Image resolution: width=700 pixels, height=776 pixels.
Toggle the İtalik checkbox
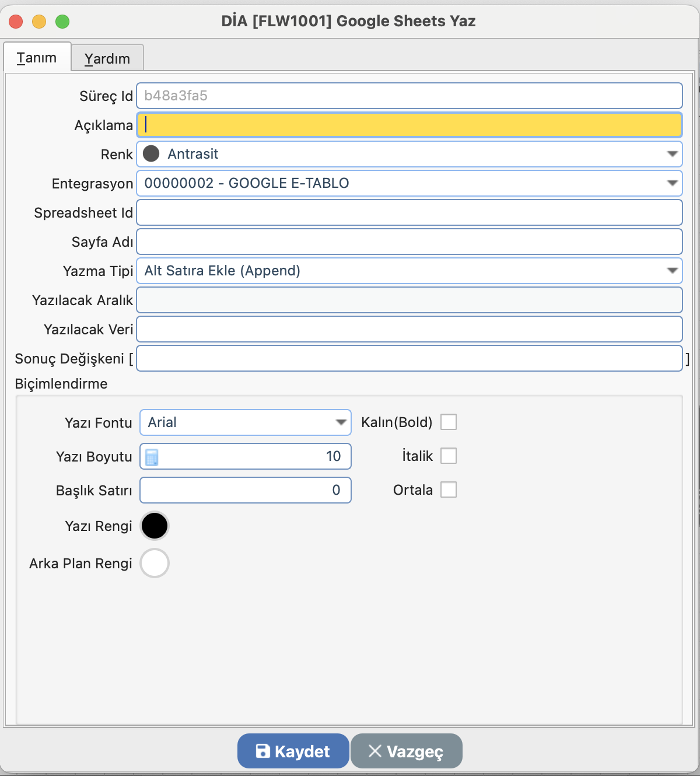coord(448,456)
